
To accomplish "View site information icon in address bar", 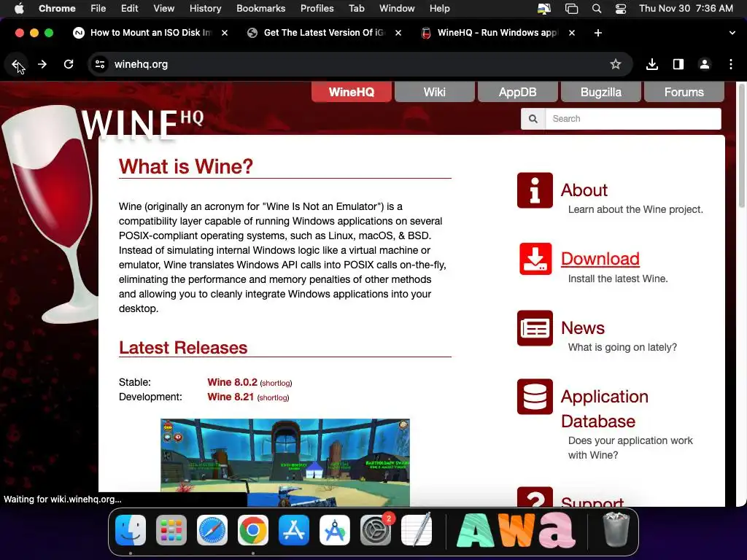I will tap(99, 64).
